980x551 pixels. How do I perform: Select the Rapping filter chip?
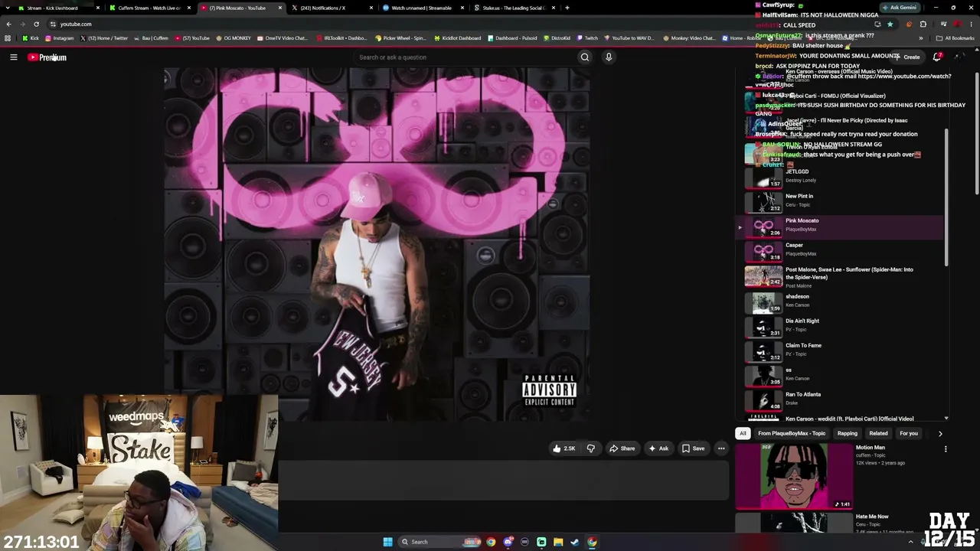pos(848,433)
